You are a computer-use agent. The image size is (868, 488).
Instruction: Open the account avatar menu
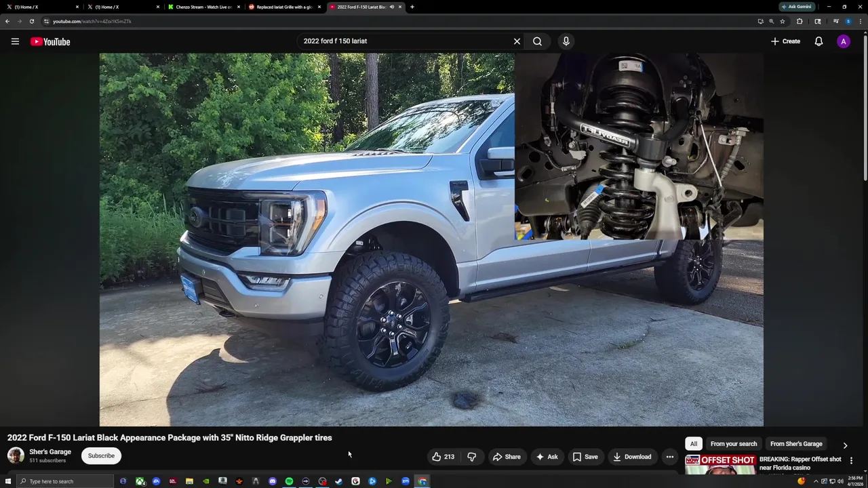(x=844, y=41)
